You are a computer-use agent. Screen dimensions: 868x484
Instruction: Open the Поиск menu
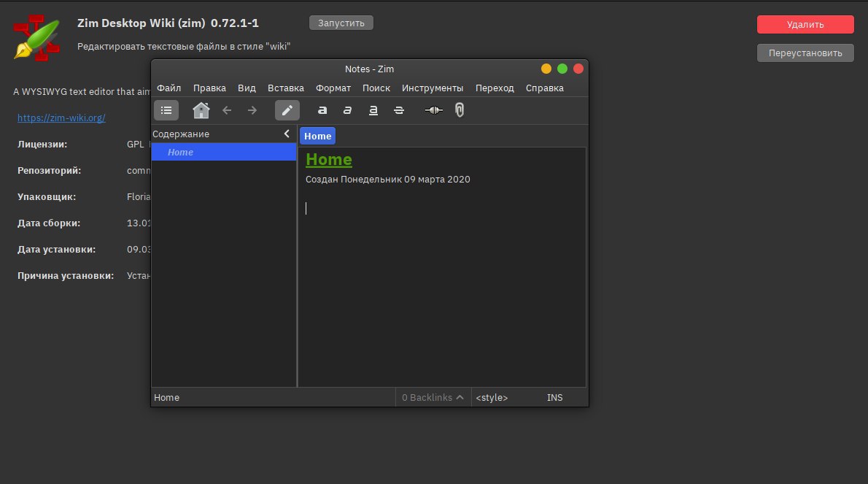pos(376,88)
